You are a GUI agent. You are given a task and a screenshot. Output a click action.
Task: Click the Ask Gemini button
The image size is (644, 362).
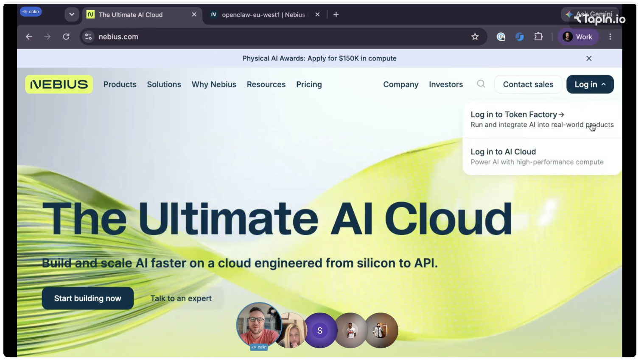590,14
